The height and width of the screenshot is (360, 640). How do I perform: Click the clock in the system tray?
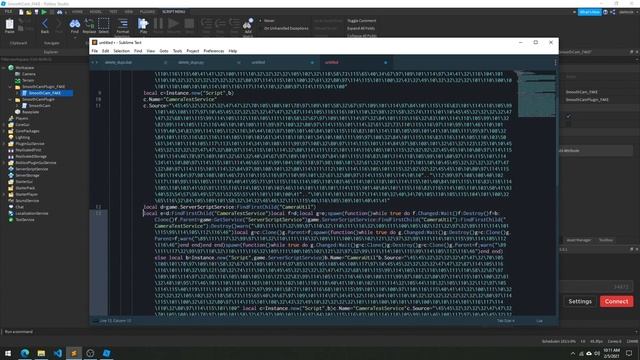[x=611, y=353]
